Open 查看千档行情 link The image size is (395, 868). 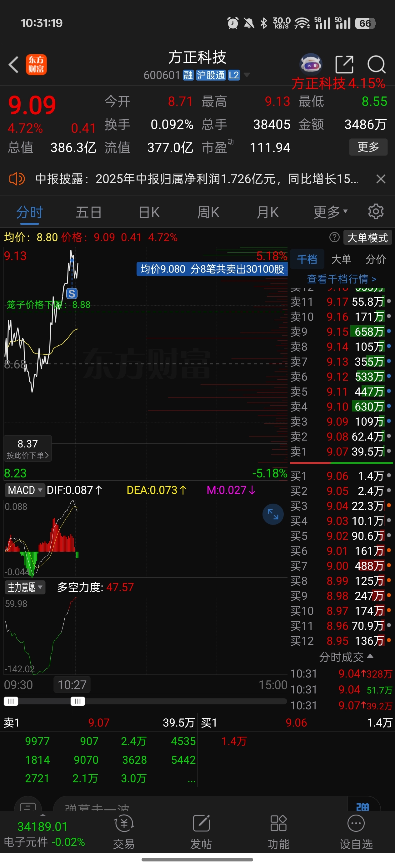click(x=341, y=279)
